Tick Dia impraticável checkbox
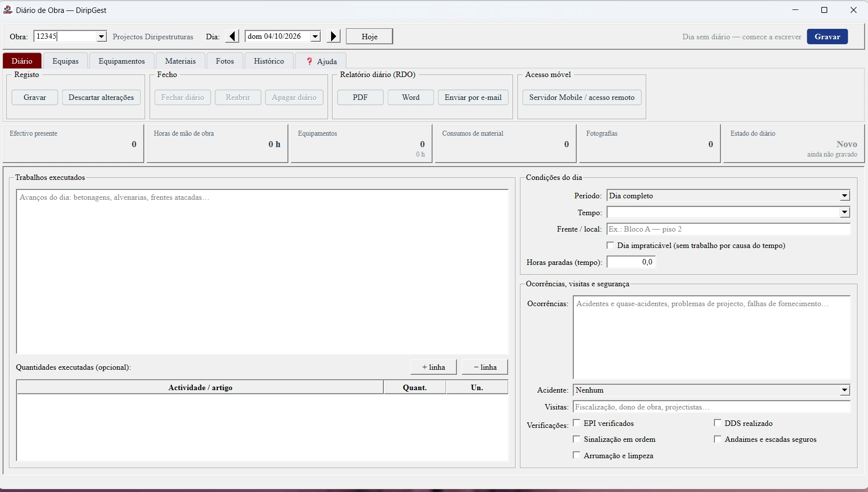Image resolution: width=868 pixels, height=492 pixels. pyautogui.click(x=610, y=246)
